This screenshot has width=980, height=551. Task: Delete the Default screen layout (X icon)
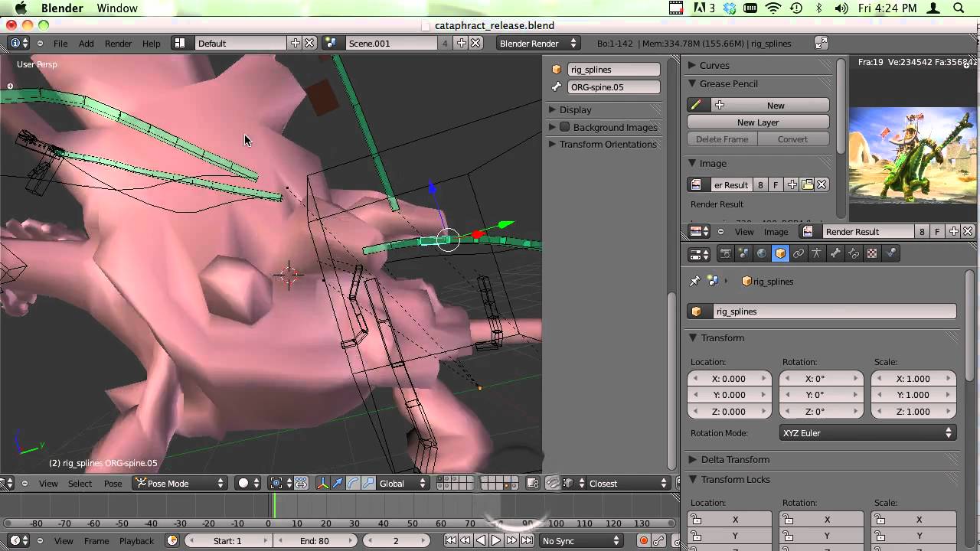click(309, 43)
